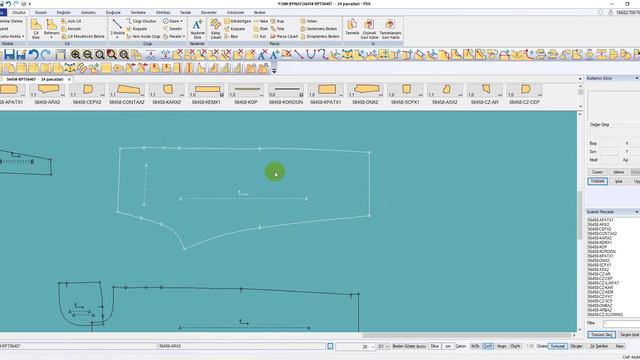Viewport: 640px width, 360px height.
Task: Click the Cursor button in side panel
Action: click(598, 172)
